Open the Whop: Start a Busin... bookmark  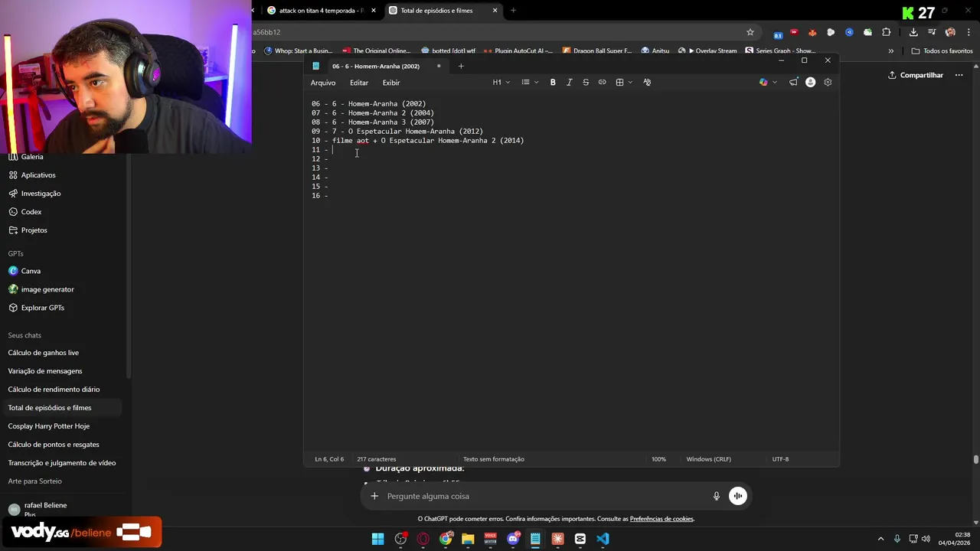point(299,51)
